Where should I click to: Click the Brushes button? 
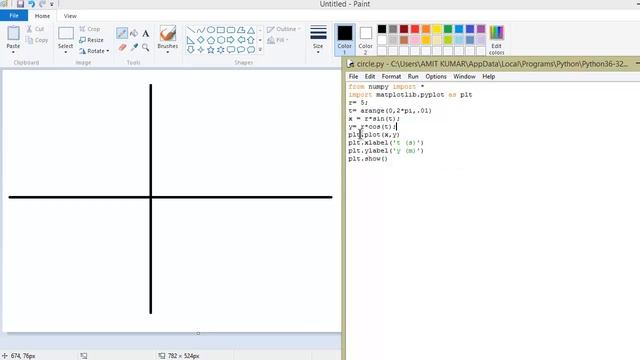tap(168, 38)
